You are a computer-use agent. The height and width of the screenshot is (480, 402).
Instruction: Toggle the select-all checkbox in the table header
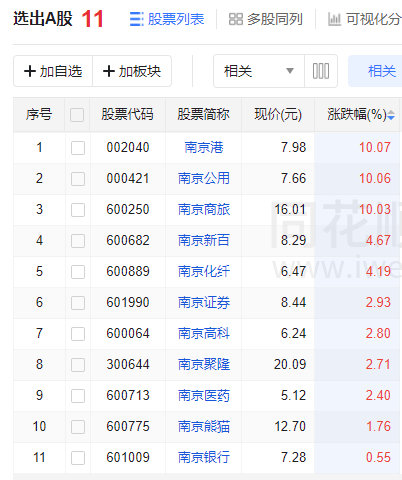pos(77,115)
